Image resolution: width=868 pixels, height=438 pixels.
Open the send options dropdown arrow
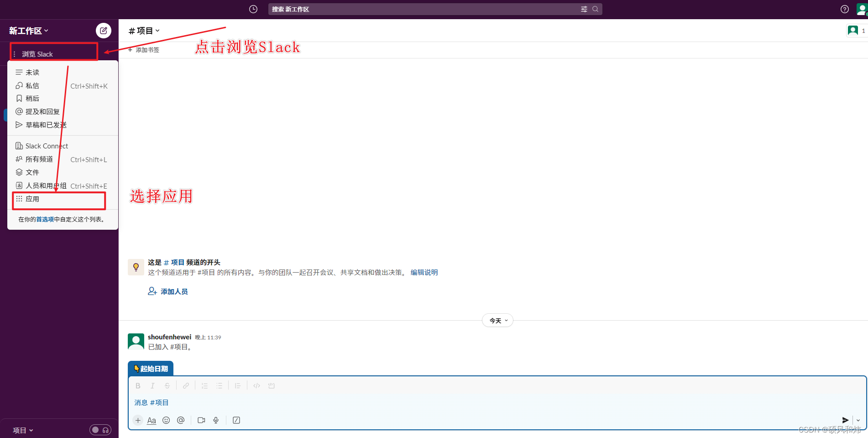tap(858, 420)
